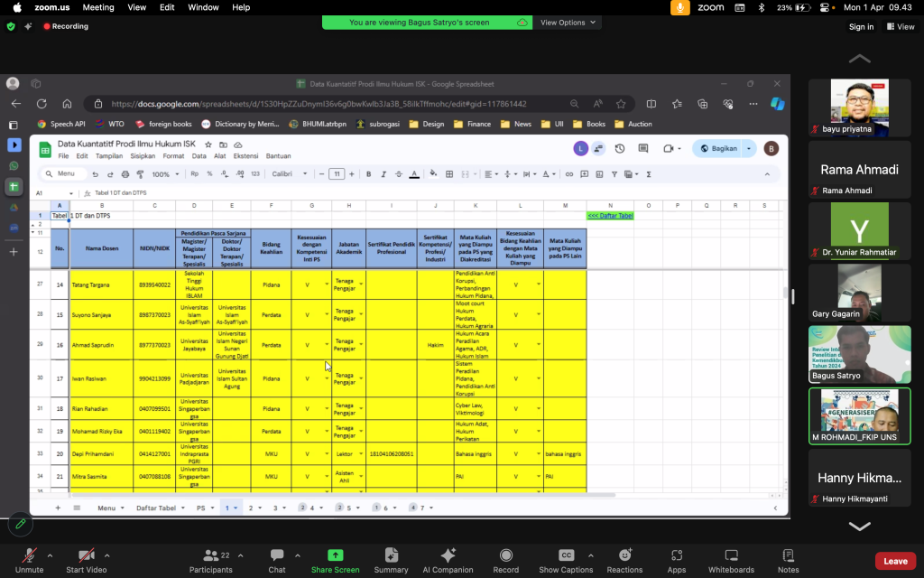The height and width of the screenshot is (578, 924).
Task: Open the Format menu in Sheets
Action: tap(173, 156)
